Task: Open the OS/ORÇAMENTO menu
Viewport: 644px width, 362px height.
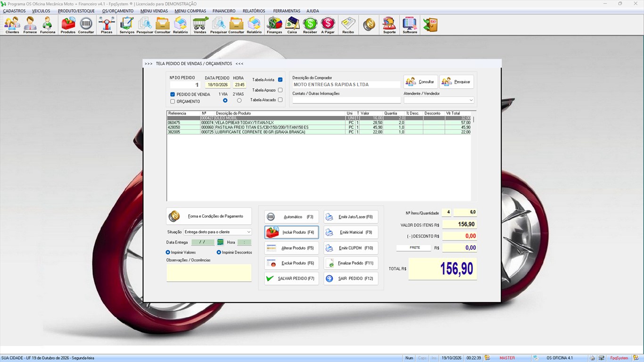Action: click(x=118, y=11)
